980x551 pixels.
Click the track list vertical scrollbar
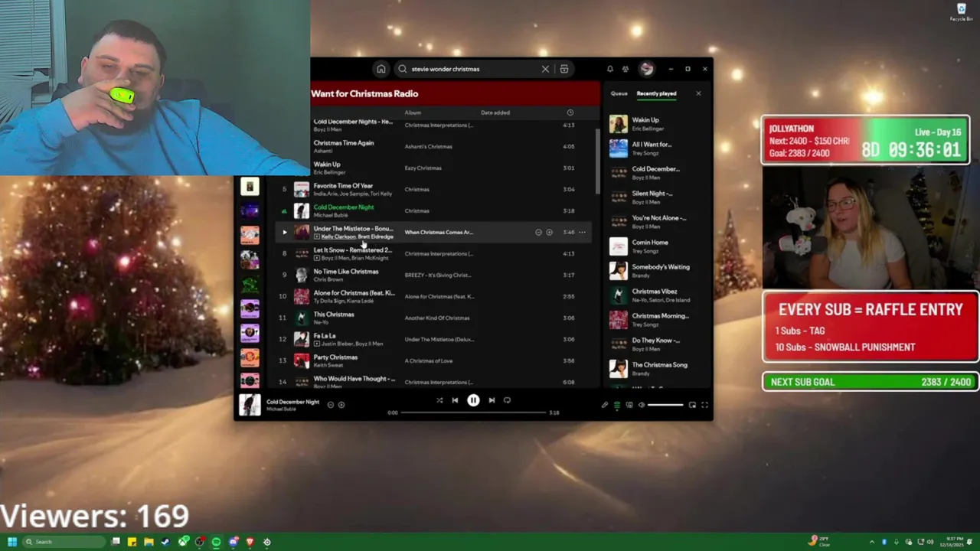click(598, 161)
